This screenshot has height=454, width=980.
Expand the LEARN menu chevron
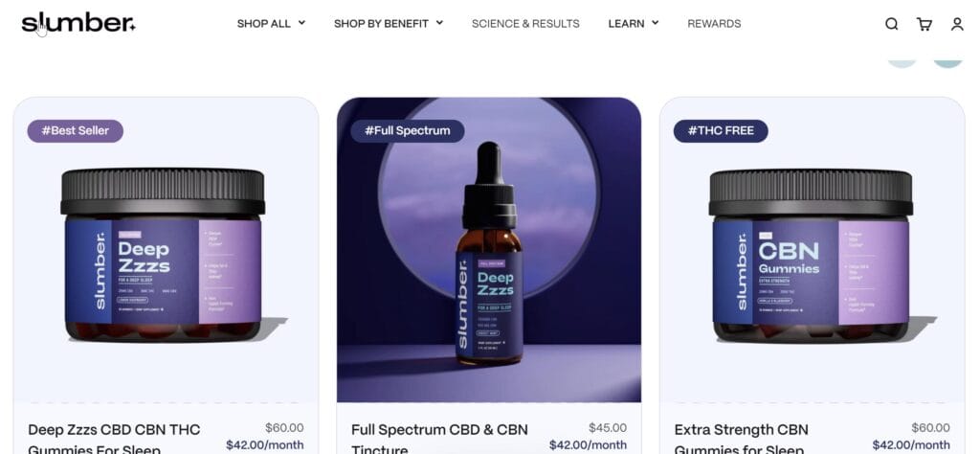(x=655, y=23)
